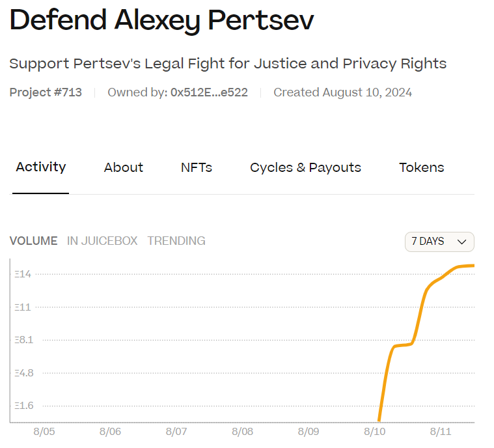Show the VOLUME chart view
Image resolution: width=494 pixels, height=448 pixels.
click(34, 241)
